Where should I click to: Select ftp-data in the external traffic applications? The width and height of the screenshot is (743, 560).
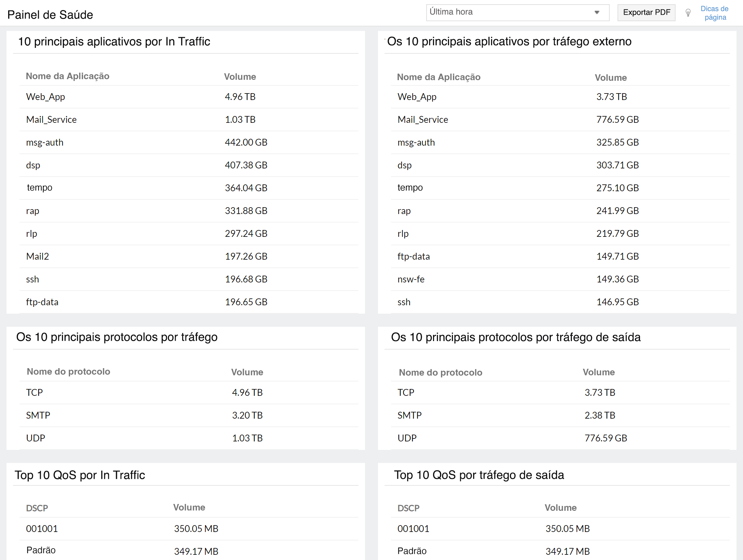pyautogui.click(x=414, y=256)
